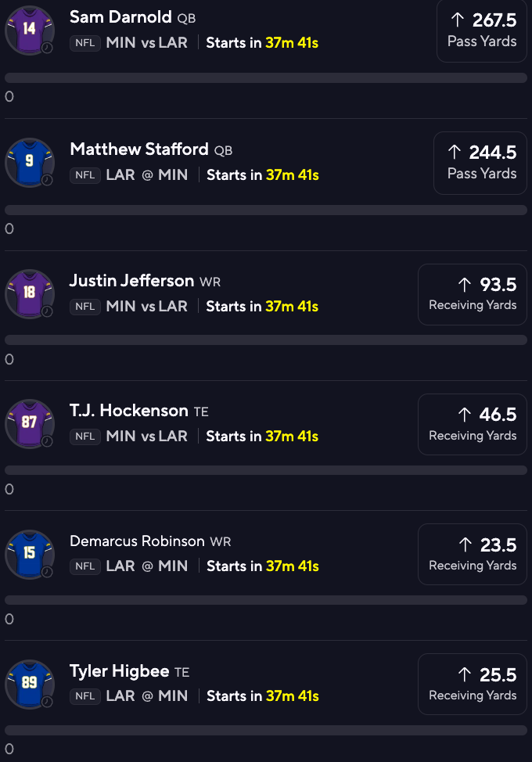Click Matthew Stafford's number 9 jersey icon
The image size is (532, 762).
tap(29, 163)
